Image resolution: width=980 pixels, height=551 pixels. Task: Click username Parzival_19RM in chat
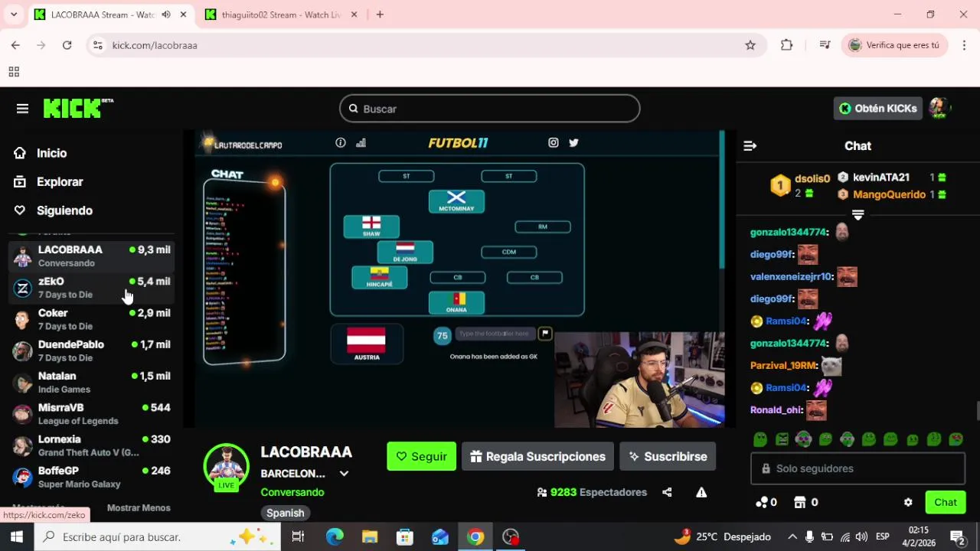(x=784, y=366)
